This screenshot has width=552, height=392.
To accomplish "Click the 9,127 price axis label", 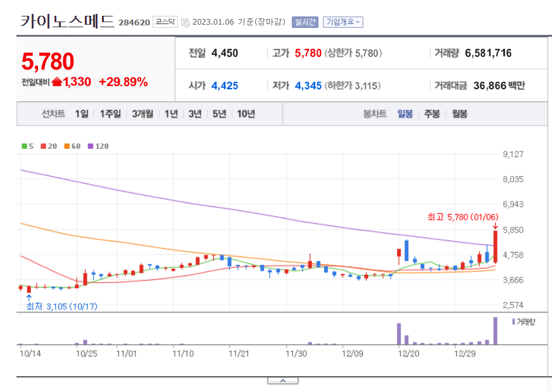I will click(x=513, y=154).
